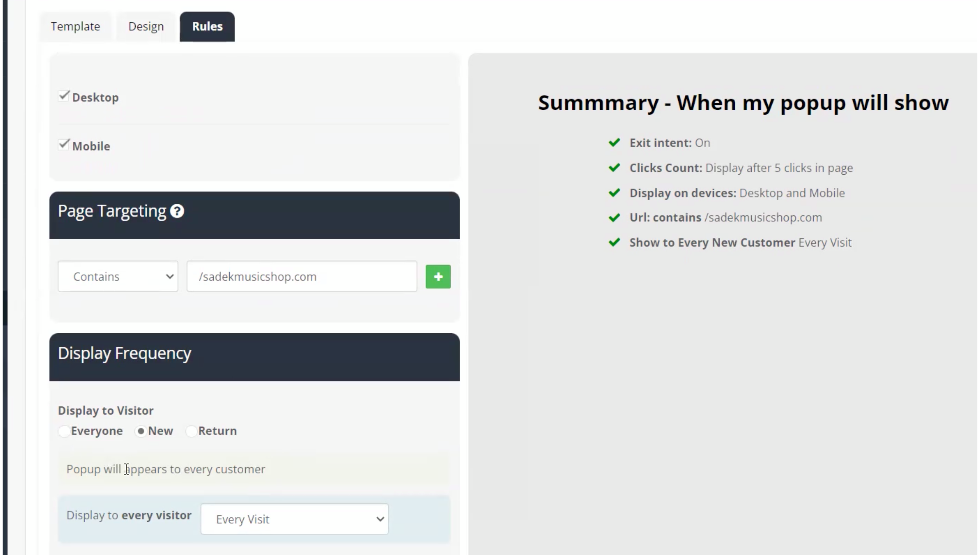Switch to the Template tab
The image size is (980, 555).
click(75, 26)
